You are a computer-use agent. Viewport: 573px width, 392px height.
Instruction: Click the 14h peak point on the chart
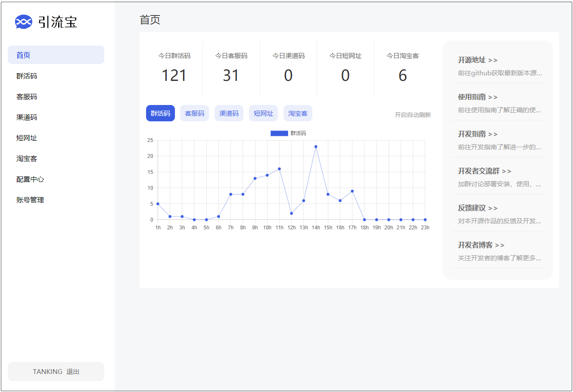316,147
